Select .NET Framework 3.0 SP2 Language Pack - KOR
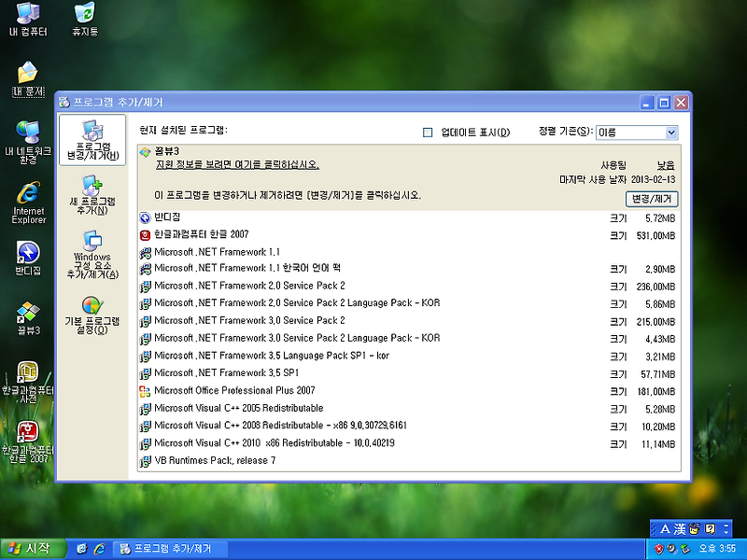This screenshot has height=560, width=747. click(409, 339)
